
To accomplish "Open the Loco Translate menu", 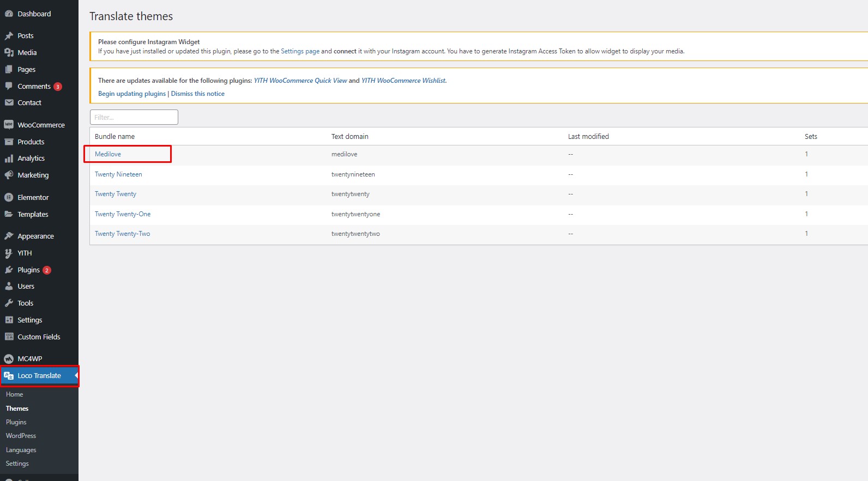I will click(x=39, y=376).
